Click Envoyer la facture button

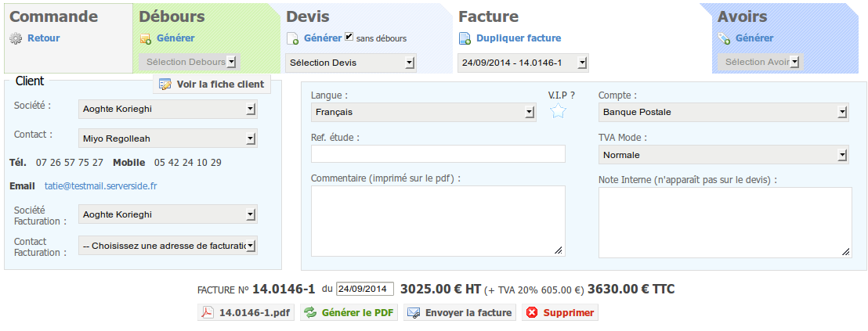pos(460,313)
